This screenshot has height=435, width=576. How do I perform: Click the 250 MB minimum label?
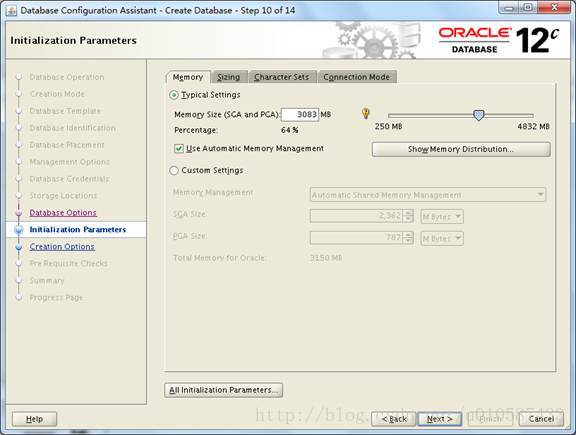(388, 127)
